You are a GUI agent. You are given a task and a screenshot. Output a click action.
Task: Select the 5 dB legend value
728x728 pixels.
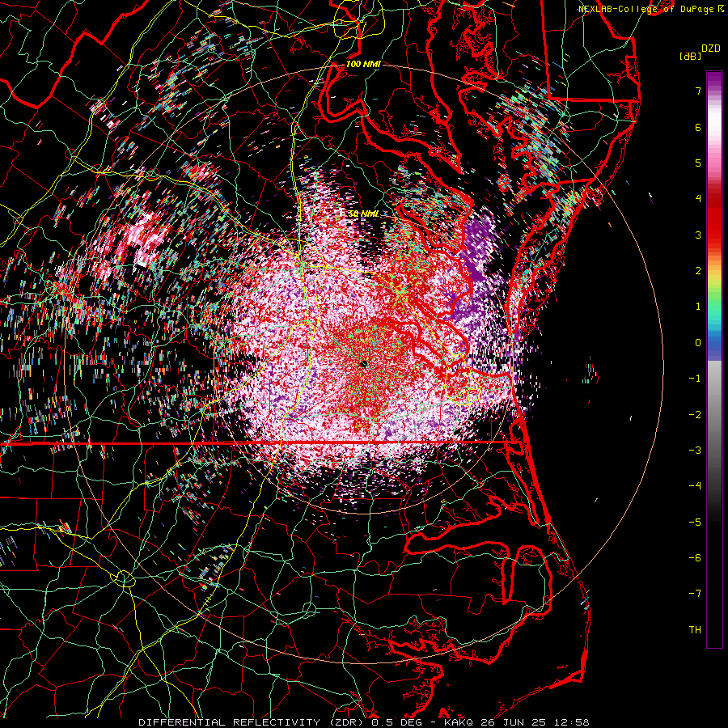point(698,163)
